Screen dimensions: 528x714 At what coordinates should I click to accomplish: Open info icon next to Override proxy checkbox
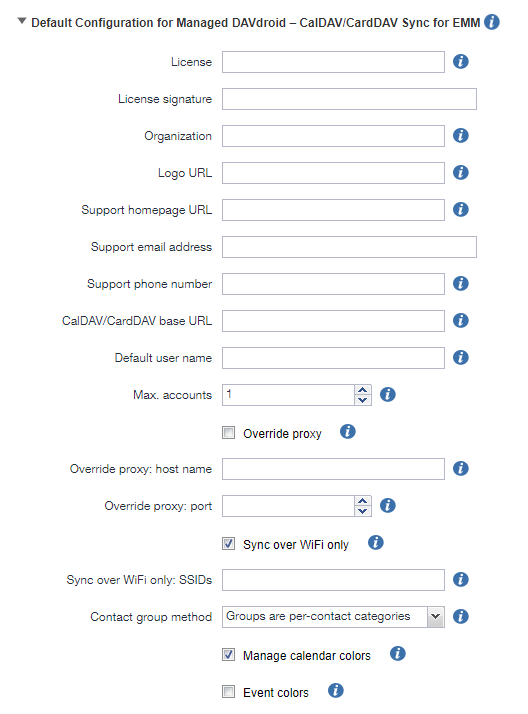click(348, 432)
